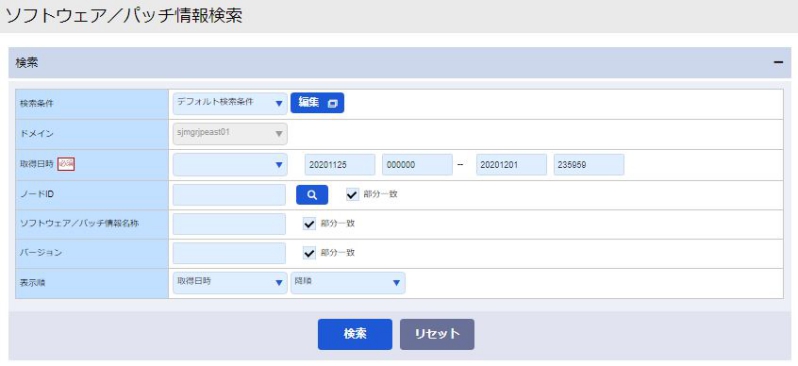
Task: Click the リセット button
Action: pos(437,334)
